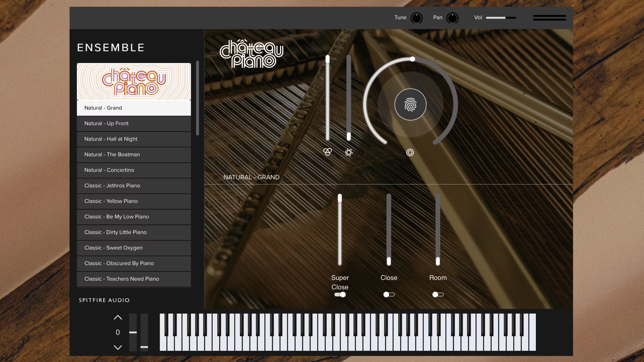Click the three-circles expression icon

tap(327, 152)
